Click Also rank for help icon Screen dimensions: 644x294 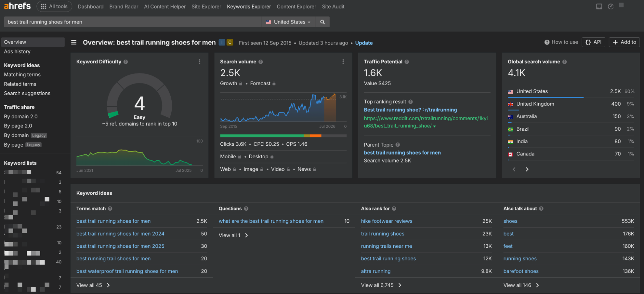tap(394, 208)
